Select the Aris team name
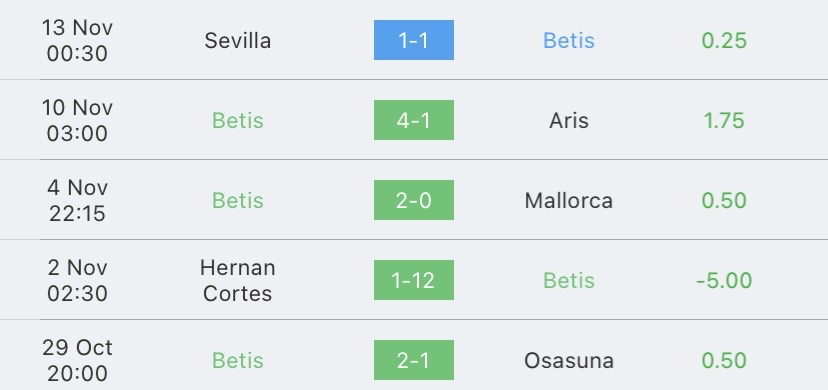Image resolution: width=828 pixels, height=390 pixels. 569,120
